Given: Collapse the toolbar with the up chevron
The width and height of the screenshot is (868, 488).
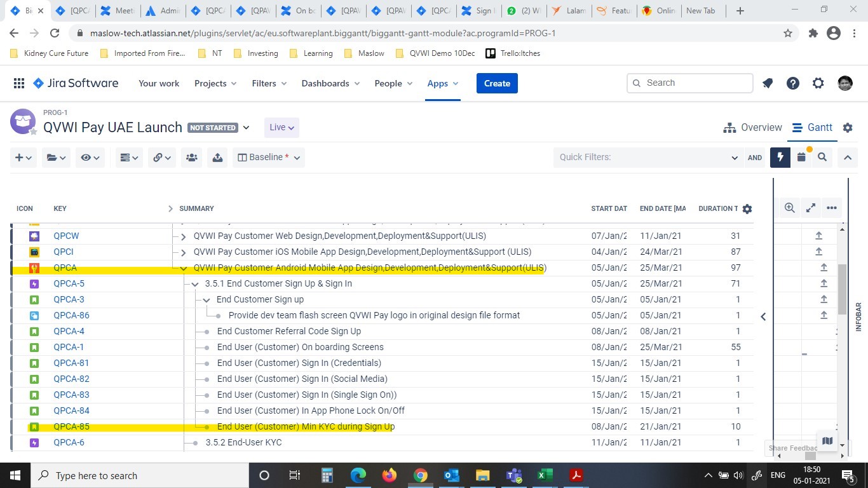Looking at the screenshot, I should click(848, 157).
